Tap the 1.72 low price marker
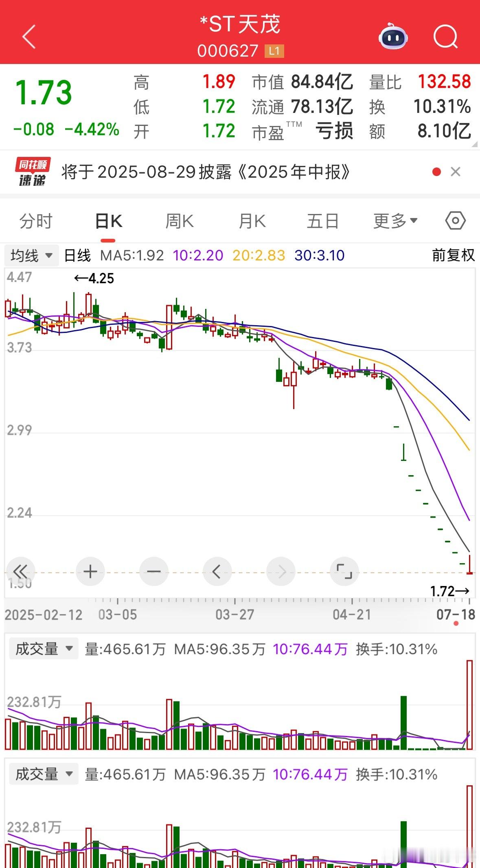This screenshot has width=480, height=868. (450, 591)
